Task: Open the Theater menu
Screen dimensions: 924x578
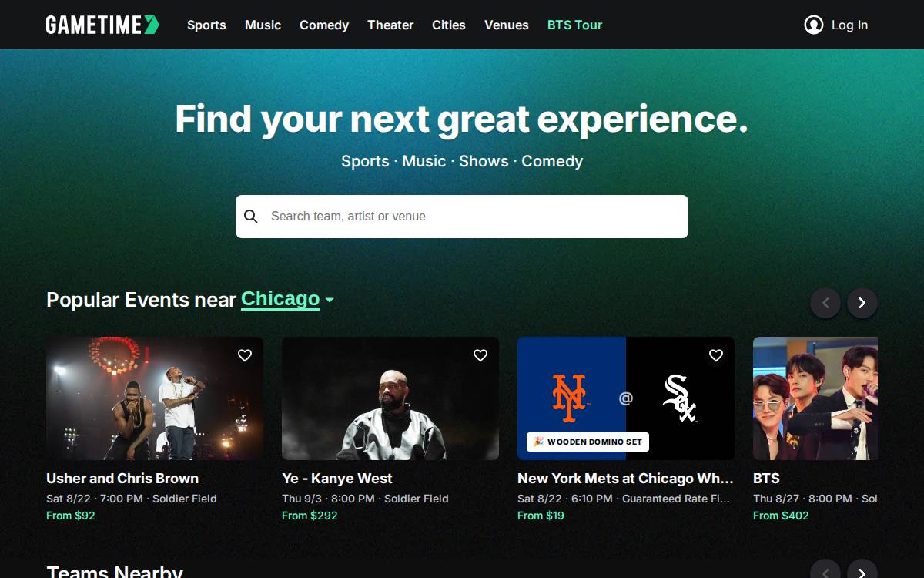Action: (x=390, y=25)
